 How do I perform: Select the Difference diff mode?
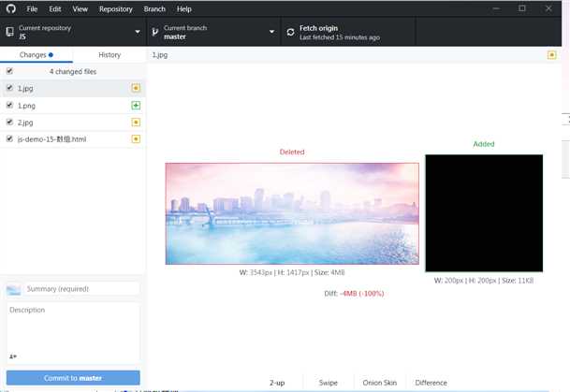[431, 383]
